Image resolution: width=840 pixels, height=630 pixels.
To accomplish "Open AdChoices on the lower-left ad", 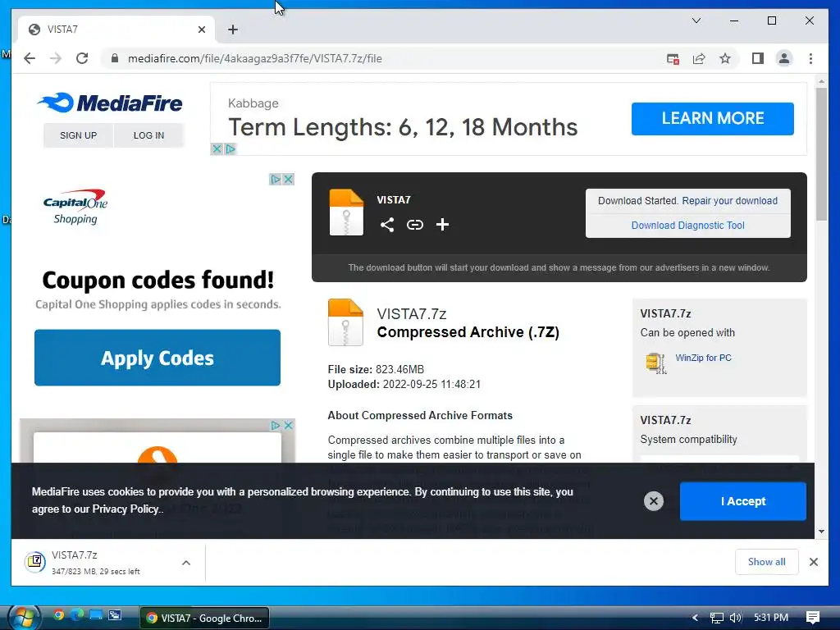I will click(276, 425).
